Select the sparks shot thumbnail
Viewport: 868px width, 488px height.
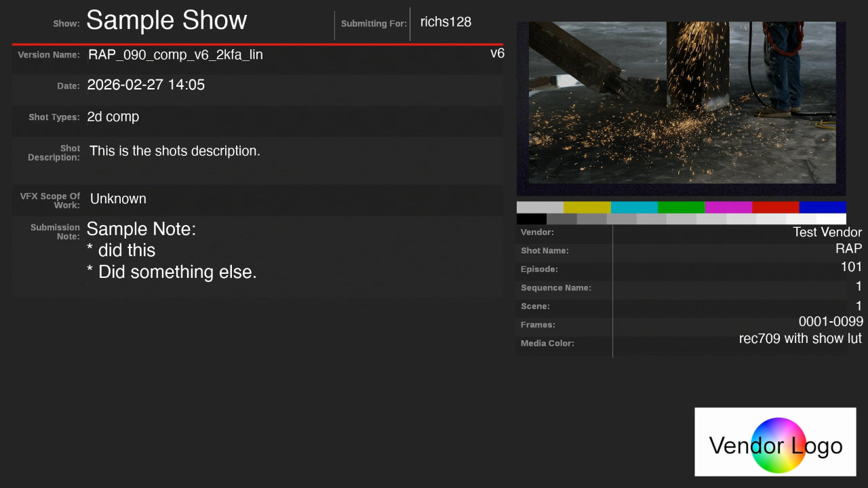click(682, 102)
